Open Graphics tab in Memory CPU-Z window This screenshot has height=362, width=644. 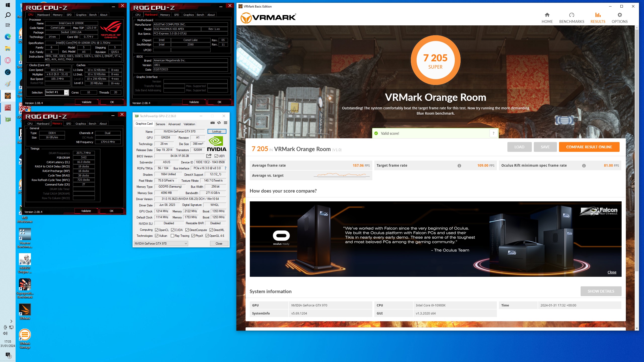click(x=80, y=124)
